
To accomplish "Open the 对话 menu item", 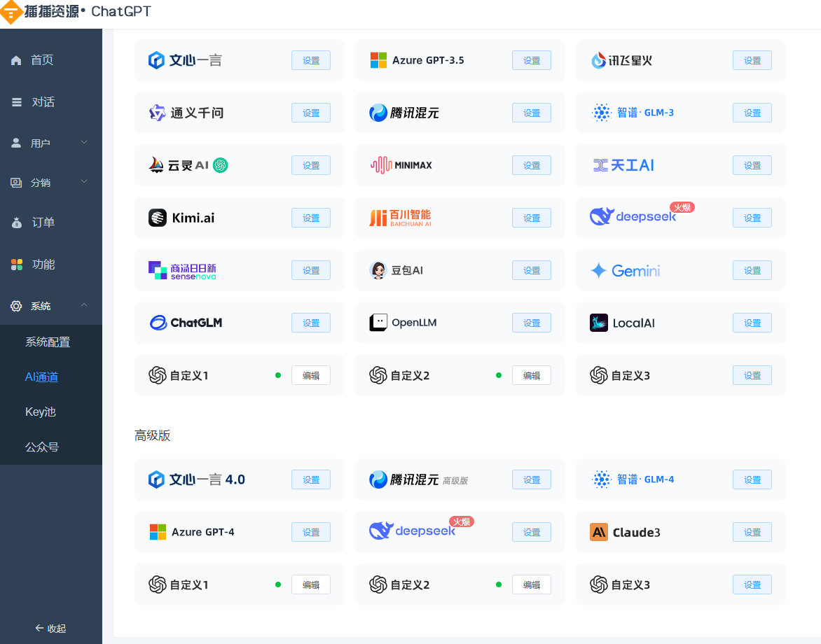I will click(x=51, y=102).
